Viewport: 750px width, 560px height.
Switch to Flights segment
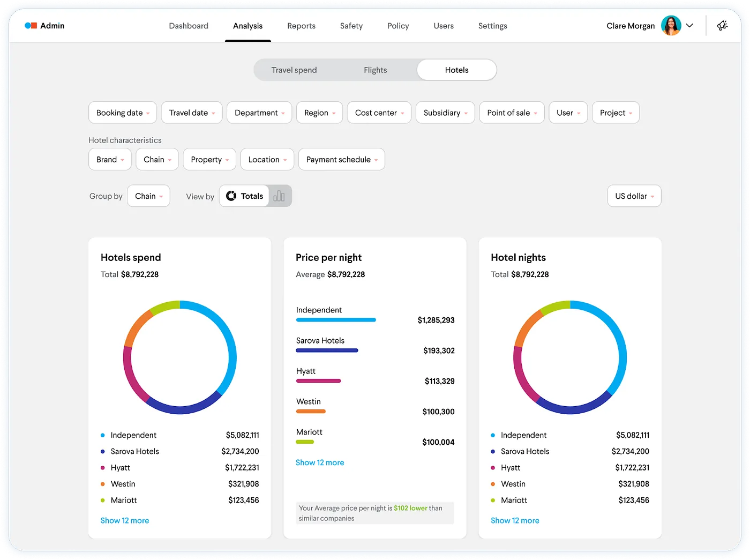pos(375,70)
